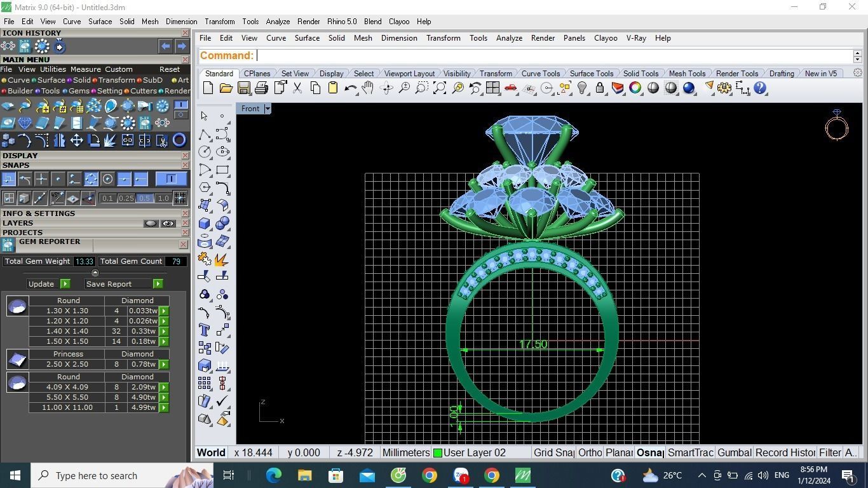This screenshot has width=868, height=488.
Task: Toggle Record History in status bar
Action: [785, 452]
